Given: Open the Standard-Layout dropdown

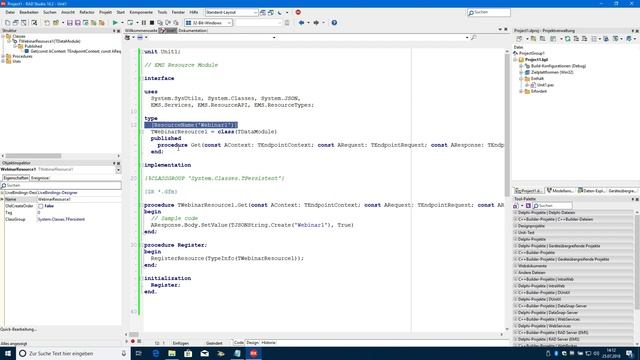Looking at the screenshot, I should 256,12.
